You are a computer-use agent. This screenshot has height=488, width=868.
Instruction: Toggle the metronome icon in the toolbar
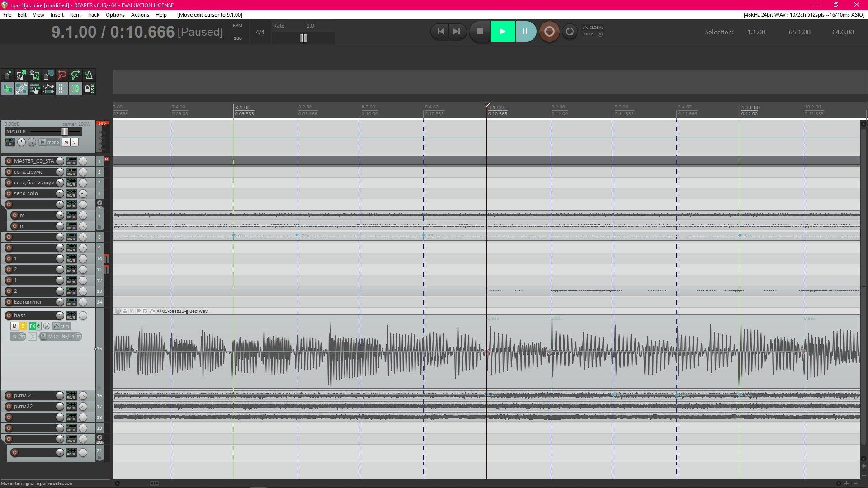click(x=89, y=75)
